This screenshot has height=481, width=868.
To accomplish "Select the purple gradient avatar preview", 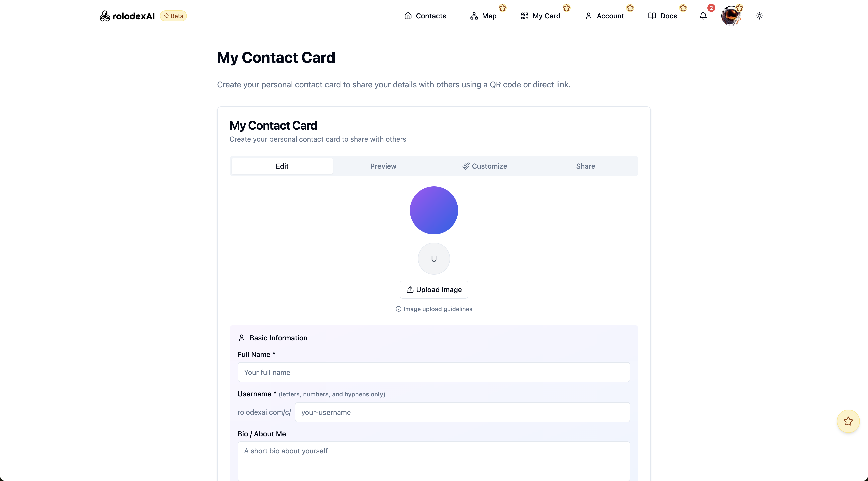I will coord(434,210).
